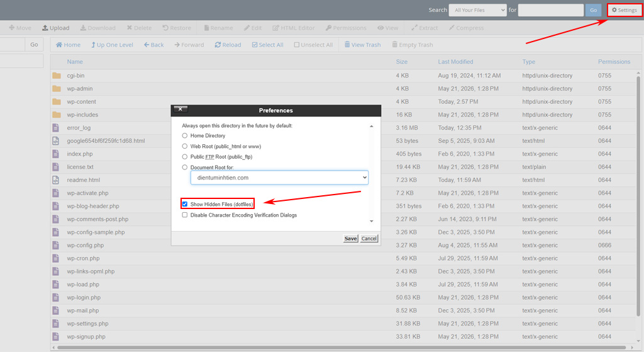Screen dimensions: 644x352
Task: Enable Disable Character Encoding Verification Dialogs
Action: click(x=185, y=215)
